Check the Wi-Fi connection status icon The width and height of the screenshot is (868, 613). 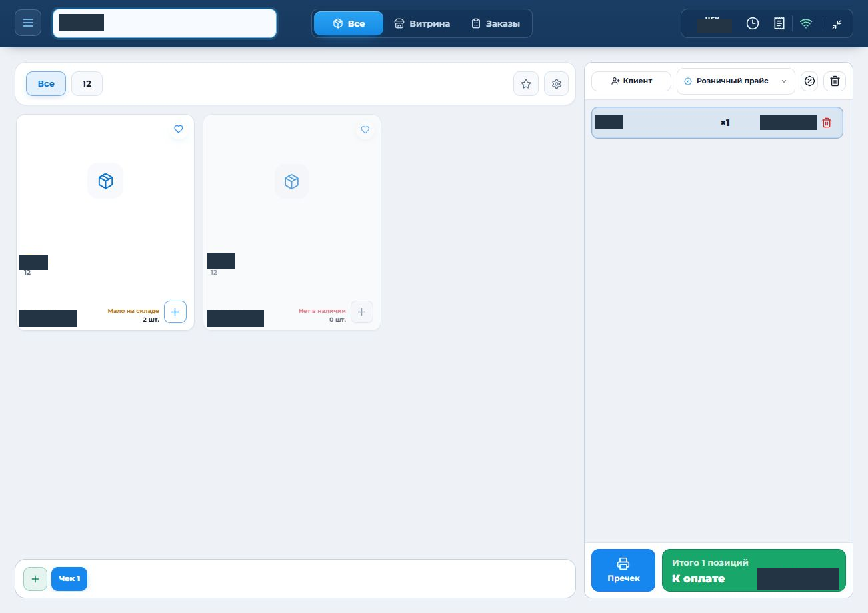(x=806, y=23)
